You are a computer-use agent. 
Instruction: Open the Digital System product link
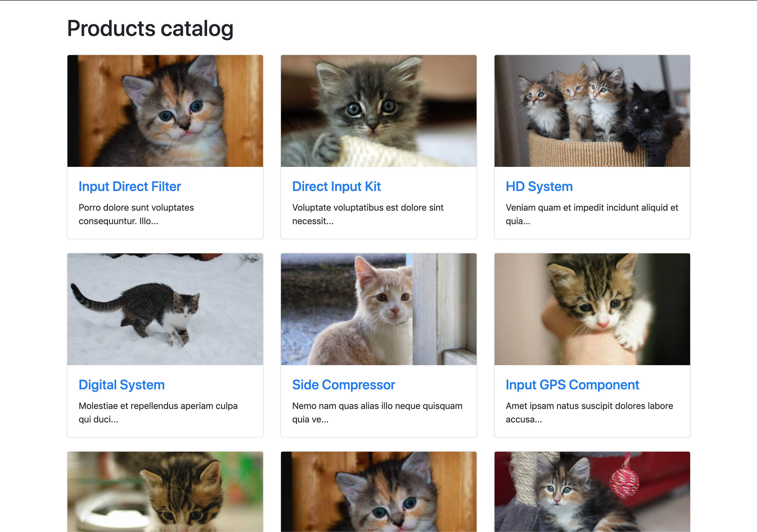122,385
